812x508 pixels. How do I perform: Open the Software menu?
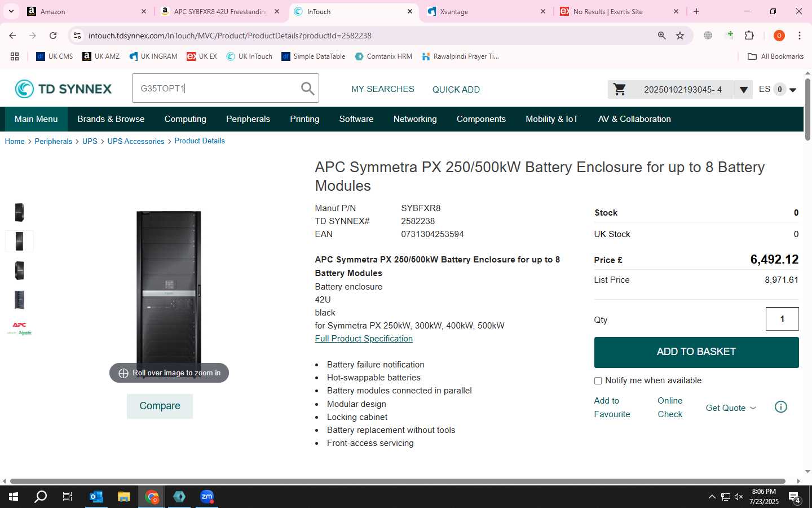[356, 119]
